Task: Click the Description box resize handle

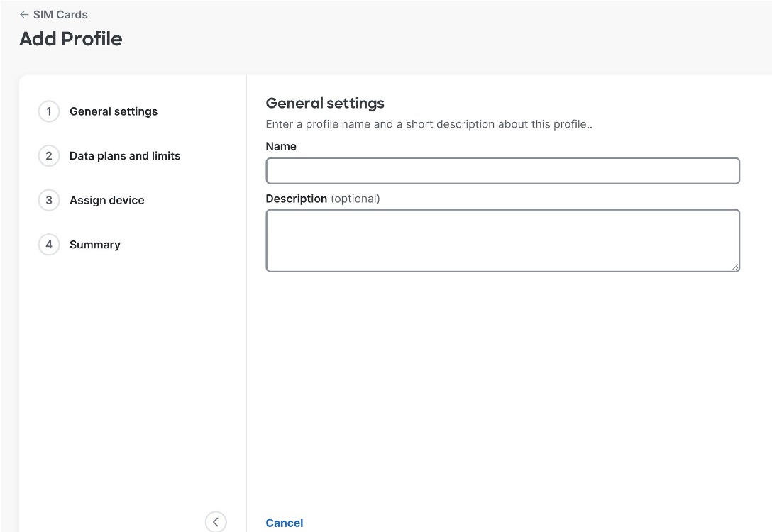Action: point(735,267)
